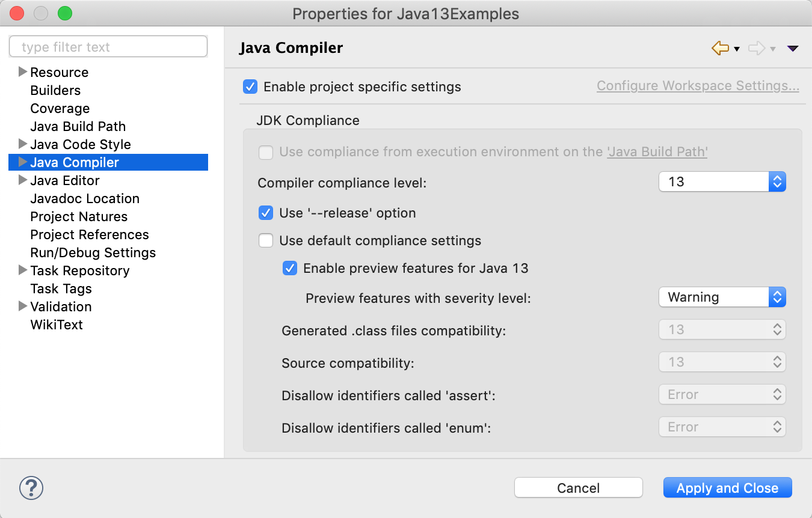Select WikiText page
812x518 pixels.
pyautogui.click(x=57, y=325)
